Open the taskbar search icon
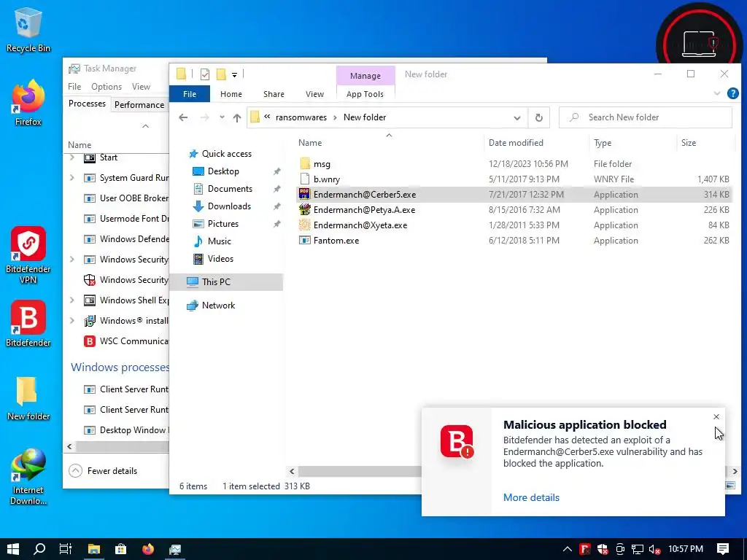 click(x=39, y=549)
